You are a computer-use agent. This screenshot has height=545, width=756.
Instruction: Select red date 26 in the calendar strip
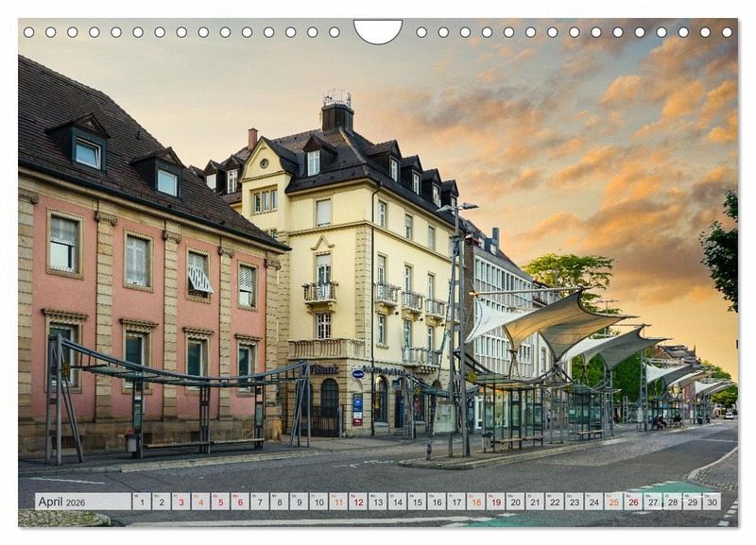click(x=633, y=502)
